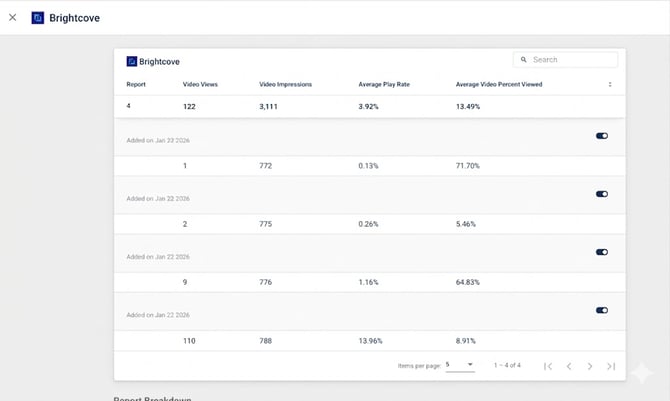
Task: Click the 788 impressions cell
Action: point(265,341)
